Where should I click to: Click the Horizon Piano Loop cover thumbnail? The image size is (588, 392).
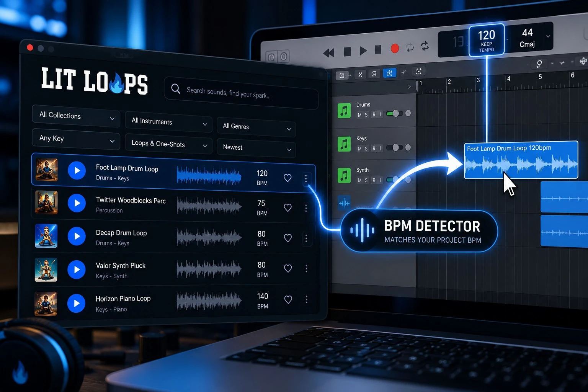(46, 304)
